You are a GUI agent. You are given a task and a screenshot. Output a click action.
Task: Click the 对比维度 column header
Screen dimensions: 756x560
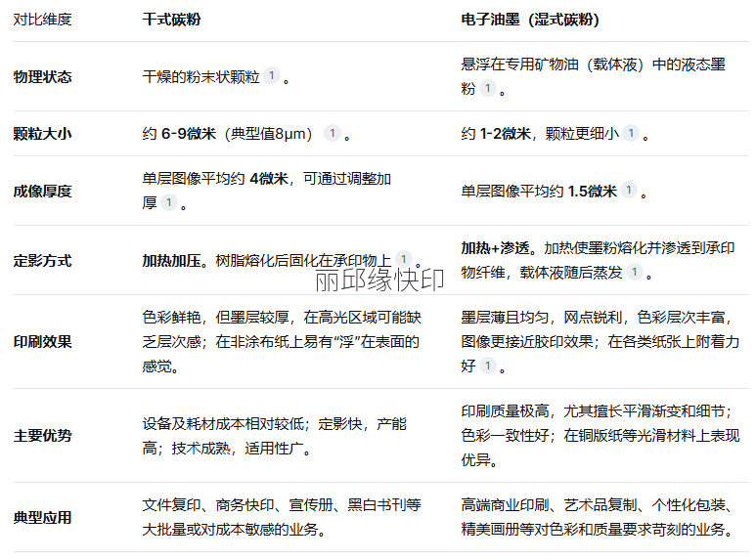coord(42,20)
